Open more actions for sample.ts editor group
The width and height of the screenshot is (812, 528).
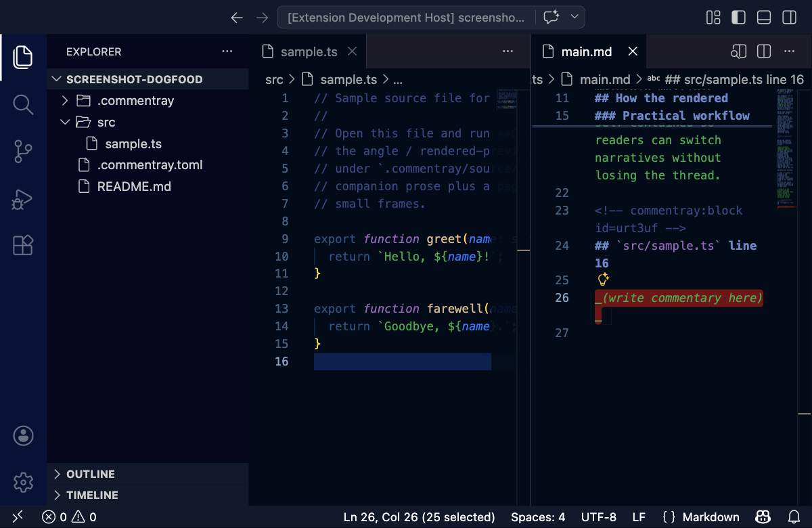coord(507,51)
